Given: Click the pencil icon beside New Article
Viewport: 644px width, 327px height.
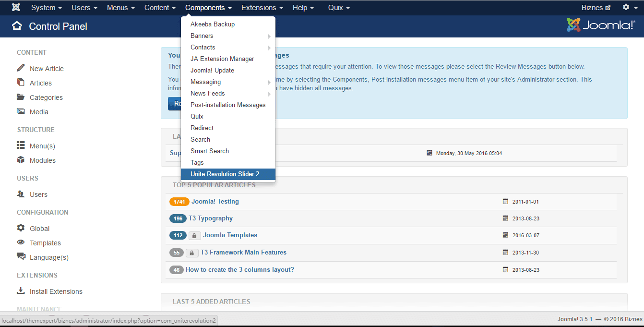Looking at the screenshot, I should [x=21, y=68].
